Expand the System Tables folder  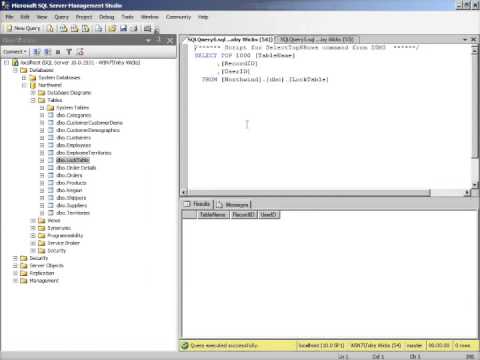[x=42, y=108]
